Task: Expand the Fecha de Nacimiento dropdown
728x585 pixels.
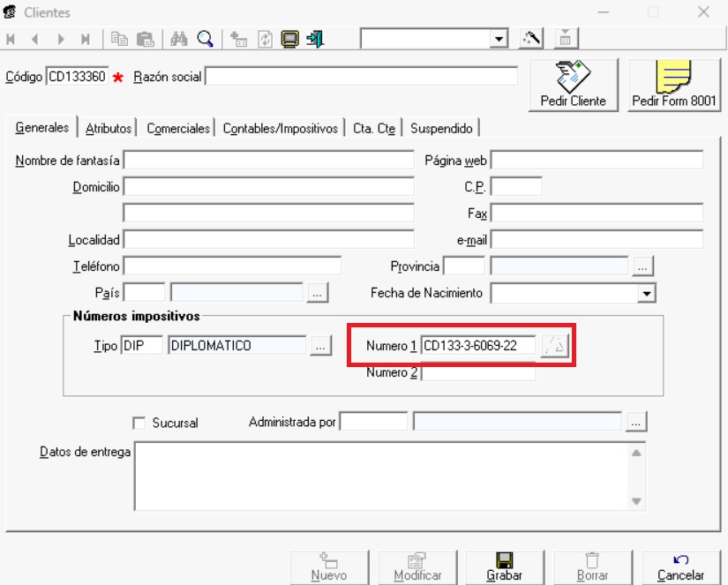Action: pyautogui.click(x=647, y=293)
